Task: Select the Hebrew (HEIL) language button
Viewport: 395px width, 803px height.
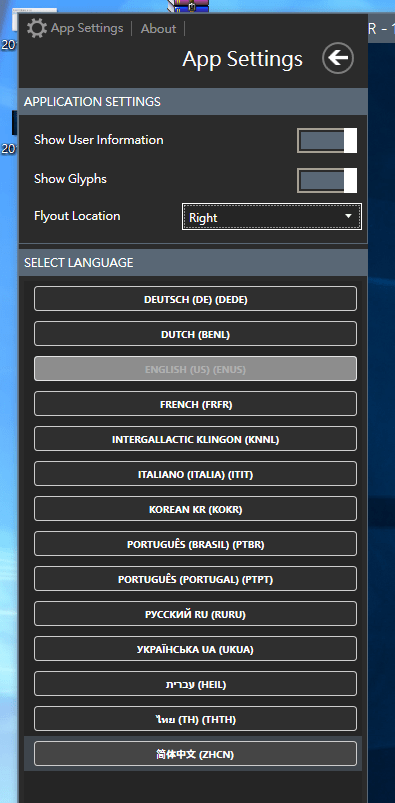Action: pos(195,684)
